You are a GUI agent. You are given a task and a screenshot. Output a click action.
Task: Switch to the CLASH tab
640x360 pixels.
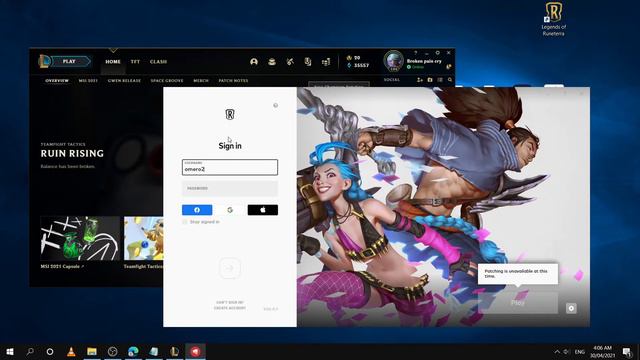point(158,62)
